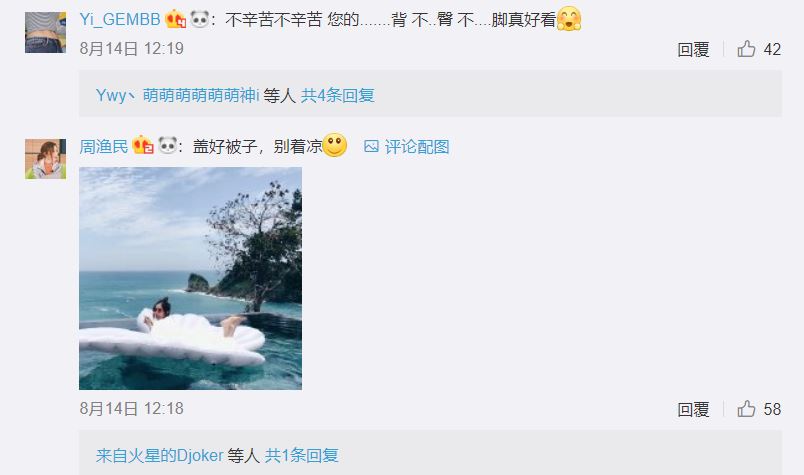Image resolution: width=804 pixels, height=475 pixels.
Task: Like Yi_GEMBB's comment with thumbs-up icon
Action: click(747, 49)
